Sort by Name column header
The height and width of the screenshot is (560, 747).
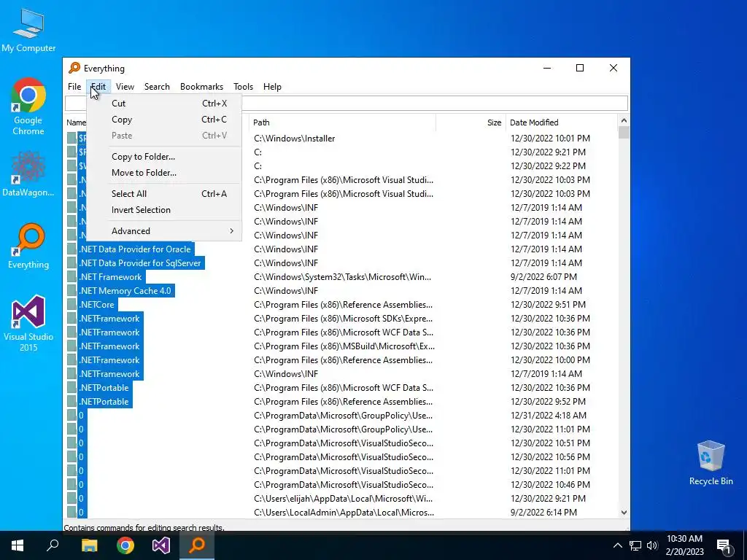(x=76, y=122)
